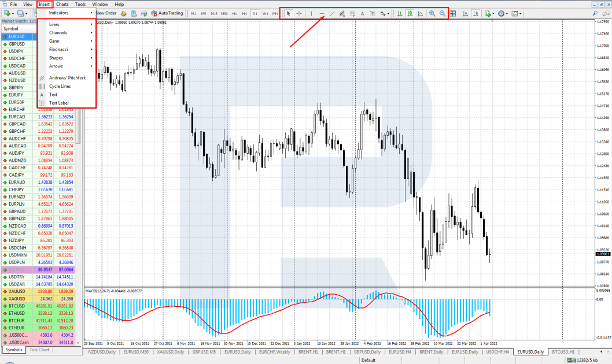Select the trendline drawing tool
Viewport: 612px width, 364px height.
pos(332,14)
